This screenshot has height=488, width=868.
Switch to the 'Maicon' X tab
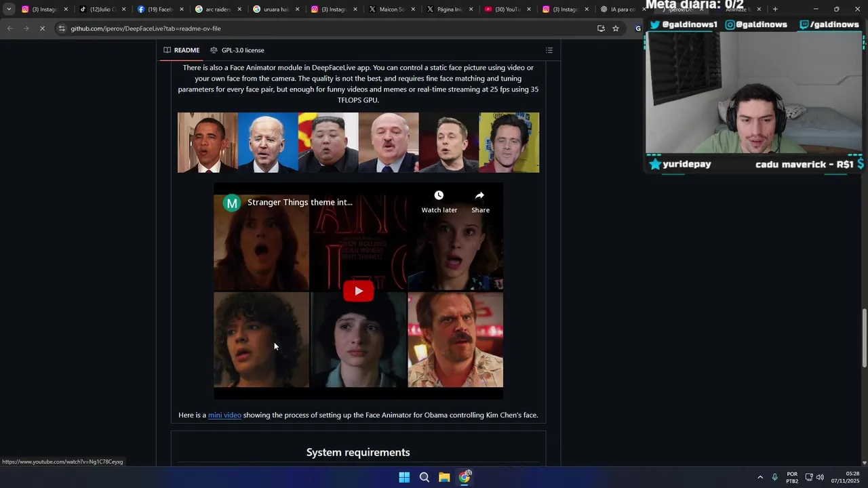[x=391, y=9]
